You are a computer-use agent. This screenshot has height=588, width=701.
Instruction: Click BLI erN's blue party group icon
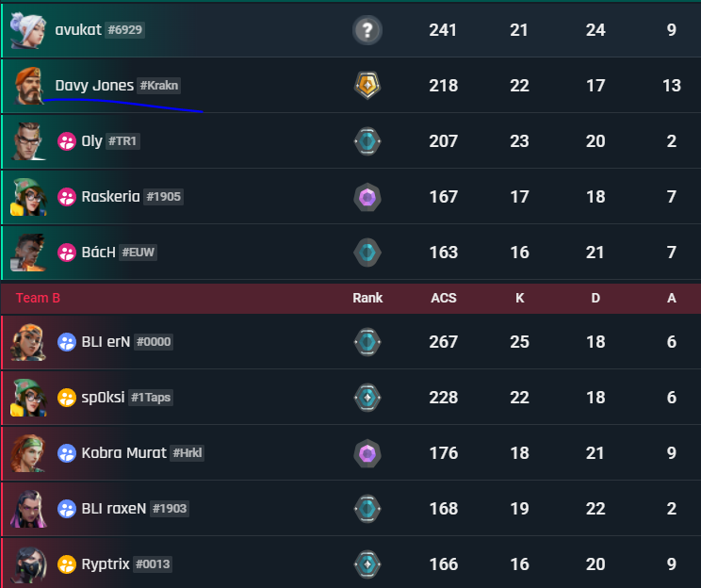67,342
